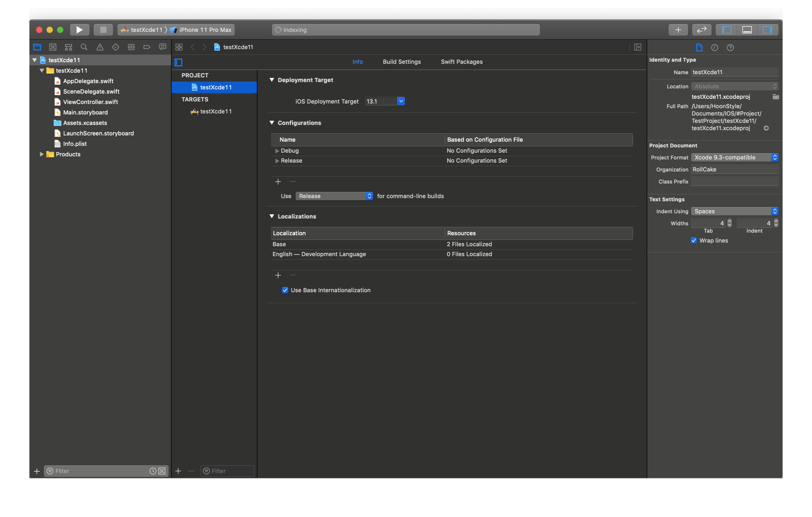Open the Source Control navigator

point(53,47)
